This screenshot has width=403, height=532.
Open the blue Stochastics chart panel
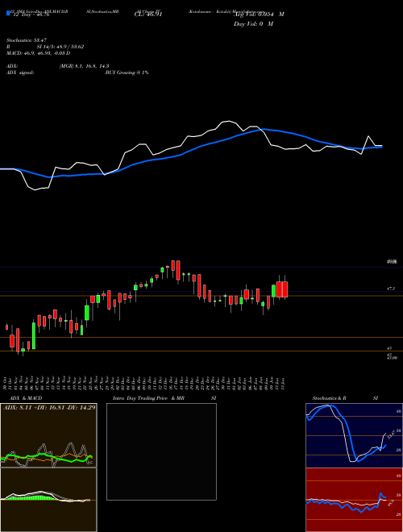[x=354, y=435]
